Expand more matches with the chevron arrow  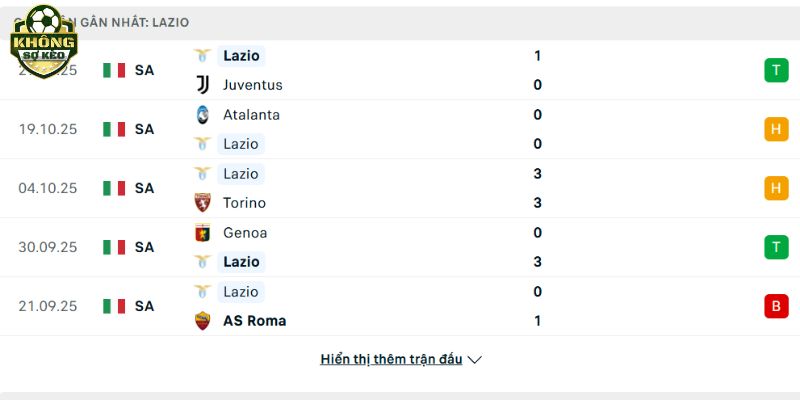tap(475, 359)
